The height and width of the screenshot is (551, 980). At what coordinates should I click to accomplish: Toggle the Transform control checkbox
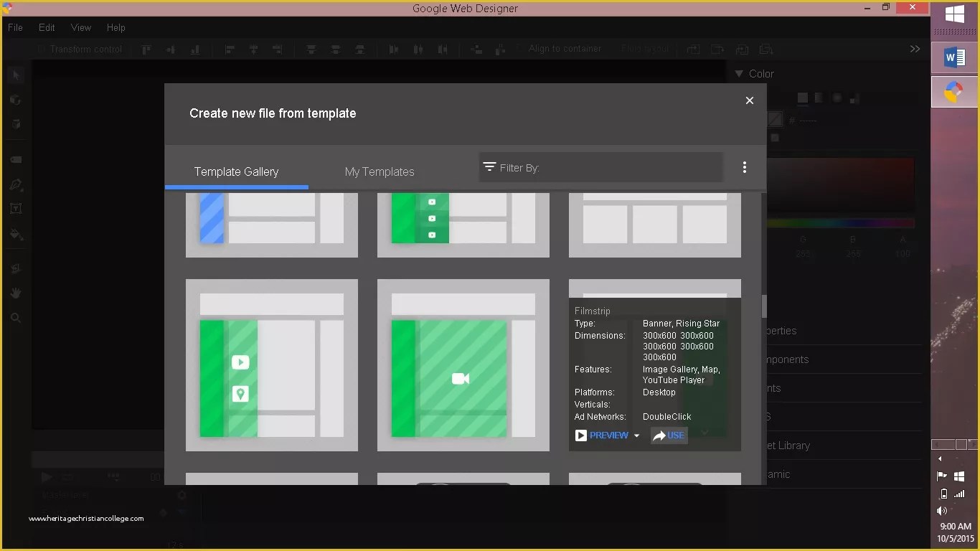coord(41,49)
